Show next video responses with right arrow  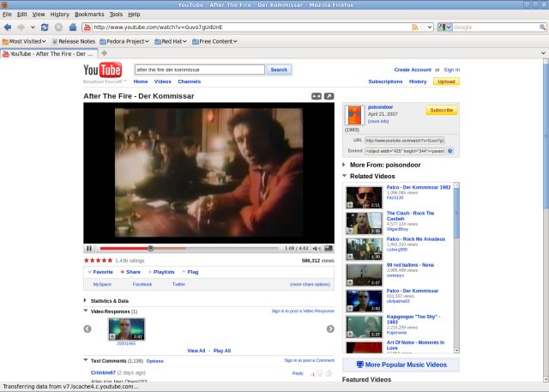click(330, 329)
